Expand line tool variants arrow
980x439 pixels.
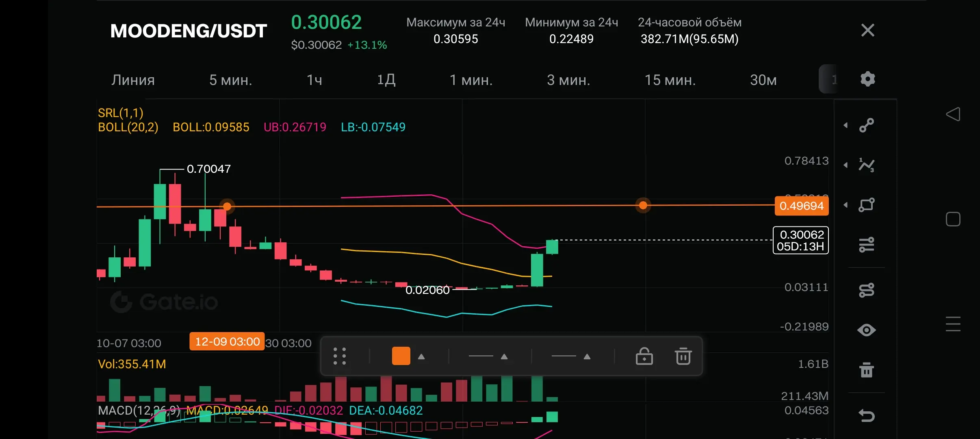(x=846, y=125)
